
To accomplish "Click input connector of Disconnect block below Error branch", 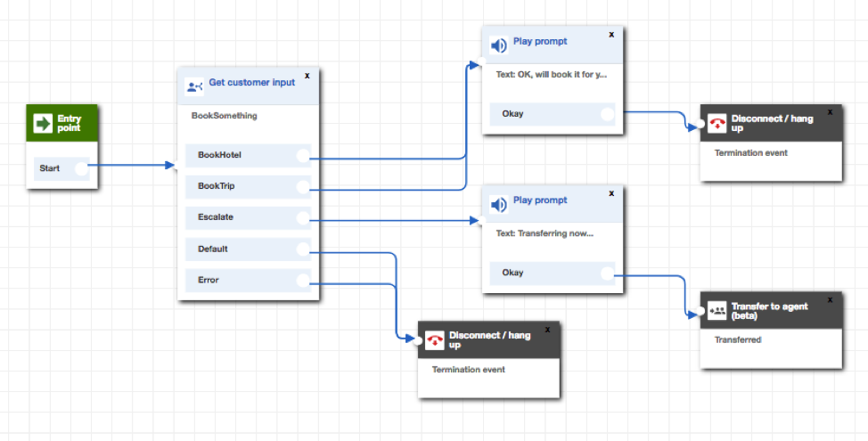I will [x=419, y=340].
